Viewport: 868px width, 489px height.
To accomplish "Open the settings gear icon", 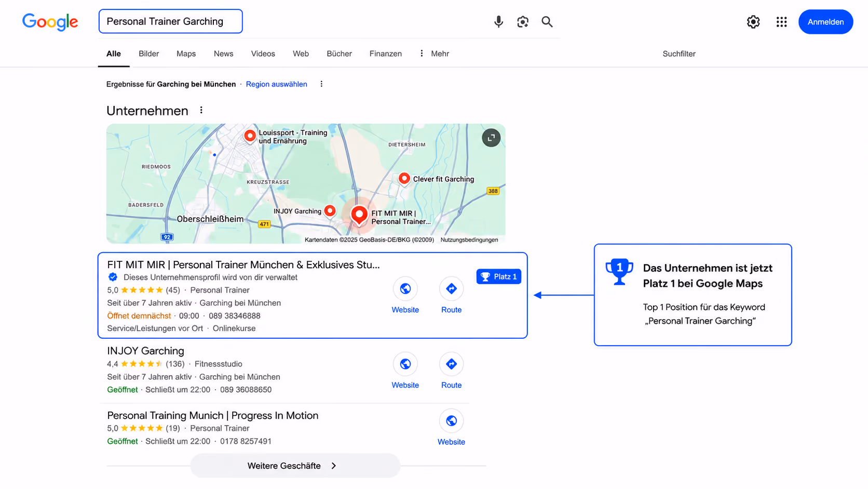I will [x=753, y=22].
